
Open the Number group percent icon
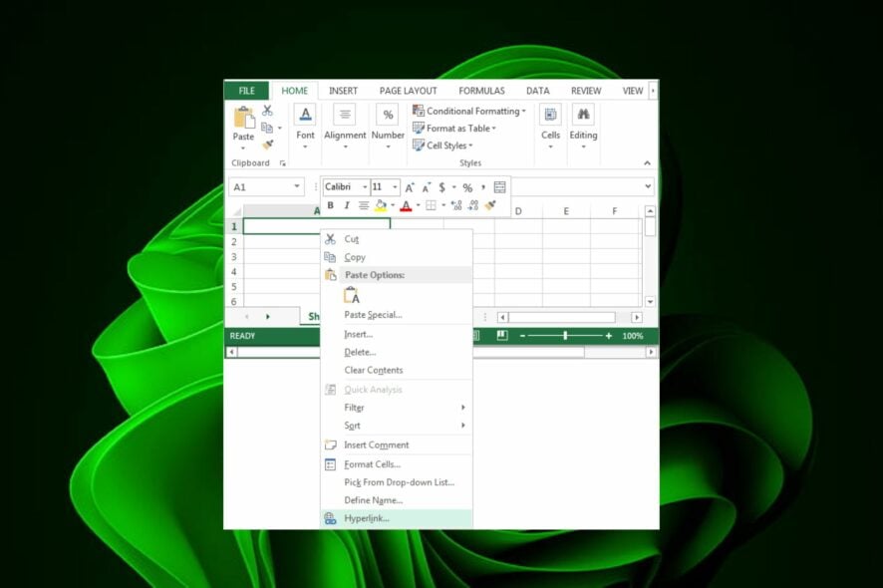tap(388, 115)
